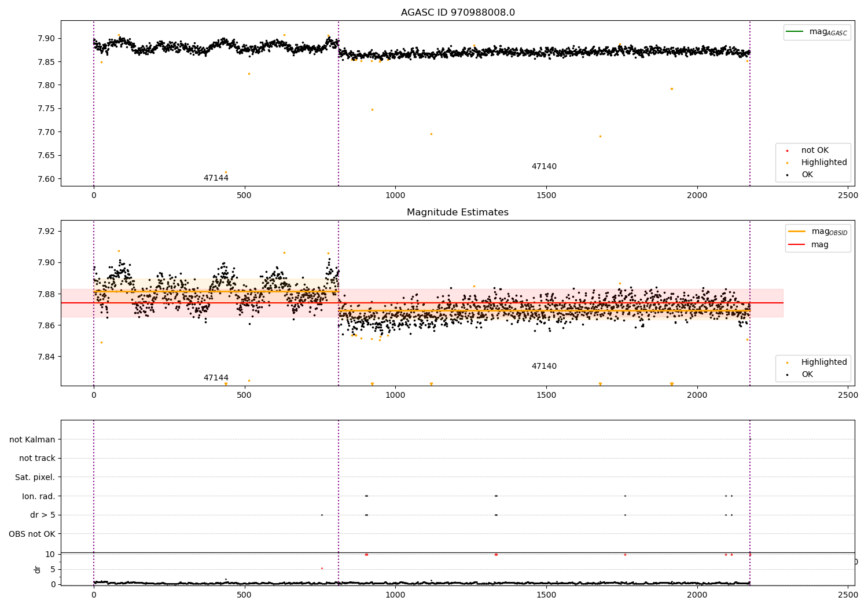Click the 7.84 y-tick in Magnitude Estimates plot

[46, 357]
